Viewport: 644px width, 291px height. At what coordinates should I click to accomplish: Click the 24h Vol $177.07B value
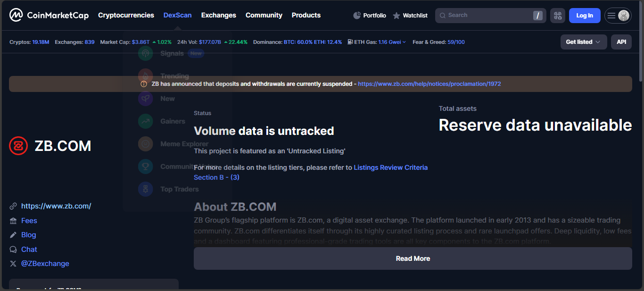click(x=210, y=42)
